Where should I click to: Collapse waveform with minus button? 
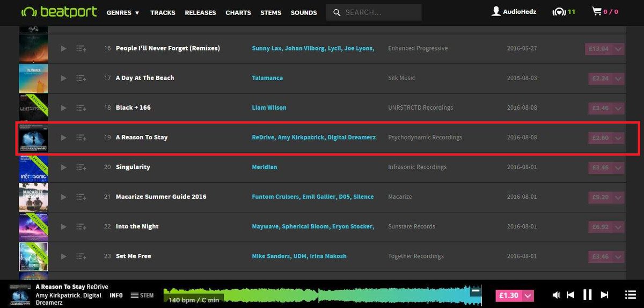coord(475,291)
